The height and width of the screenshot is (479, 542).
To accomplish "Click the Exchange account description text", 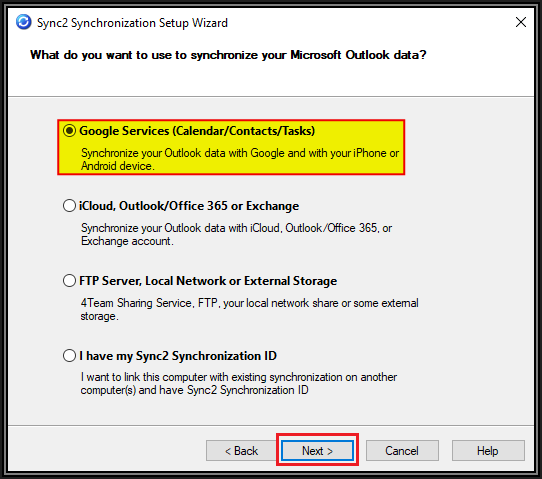I will click(x=236, y=234).
